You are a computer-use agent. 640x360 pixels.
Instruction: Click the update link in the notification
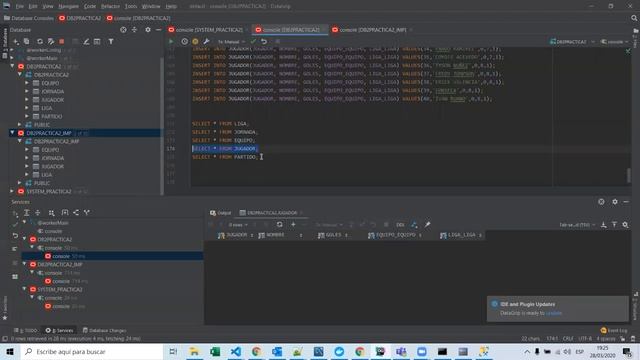coord(554,313)
